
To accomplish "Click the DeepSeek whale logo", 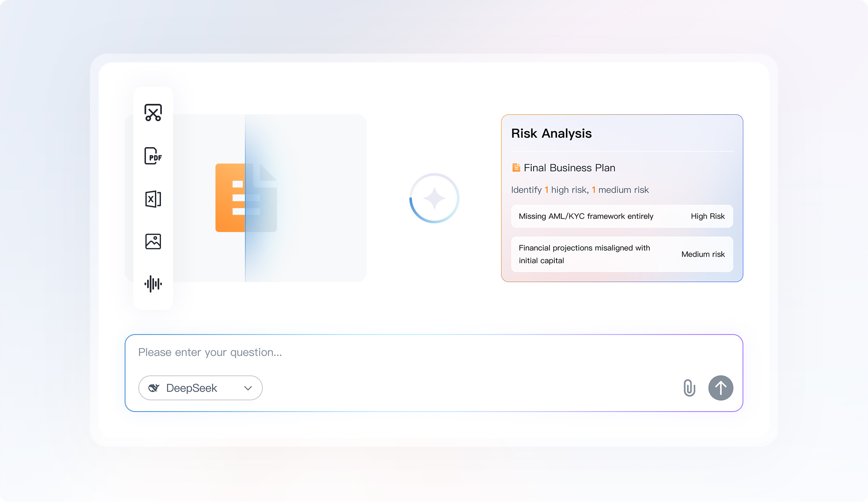I will click(x=154, y=388).
